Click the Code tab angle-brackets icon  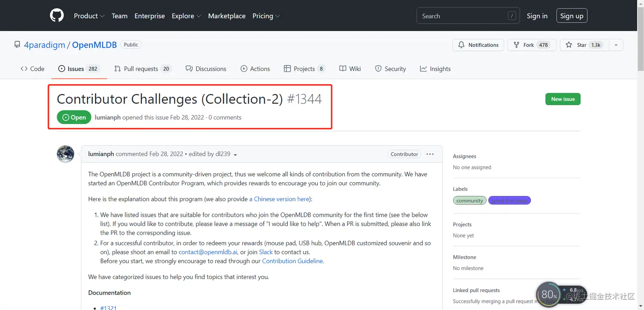[24, 69]
